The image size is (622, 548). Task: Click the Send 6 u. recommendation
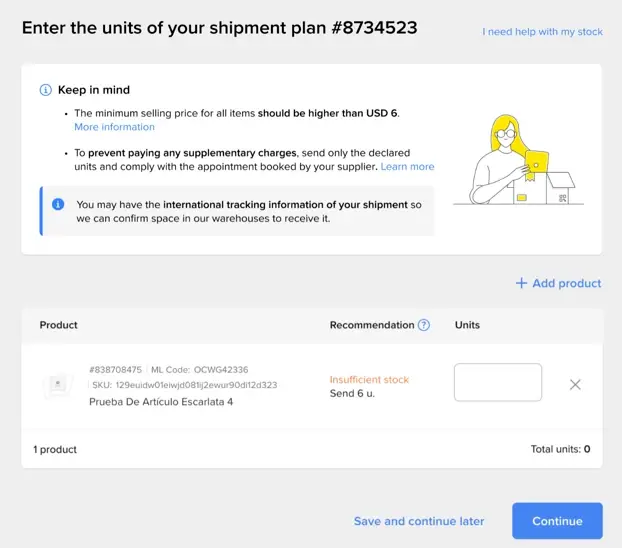(351, 394)
